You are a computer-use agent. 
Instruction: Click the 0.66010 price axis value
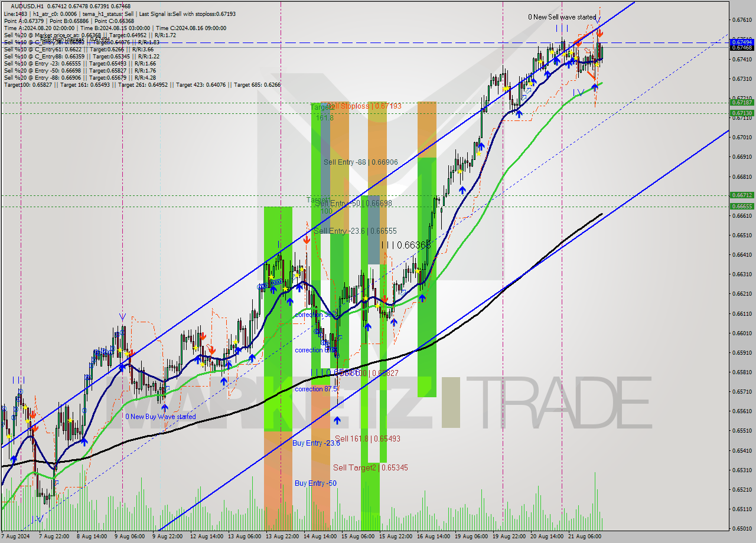point(742,333)
